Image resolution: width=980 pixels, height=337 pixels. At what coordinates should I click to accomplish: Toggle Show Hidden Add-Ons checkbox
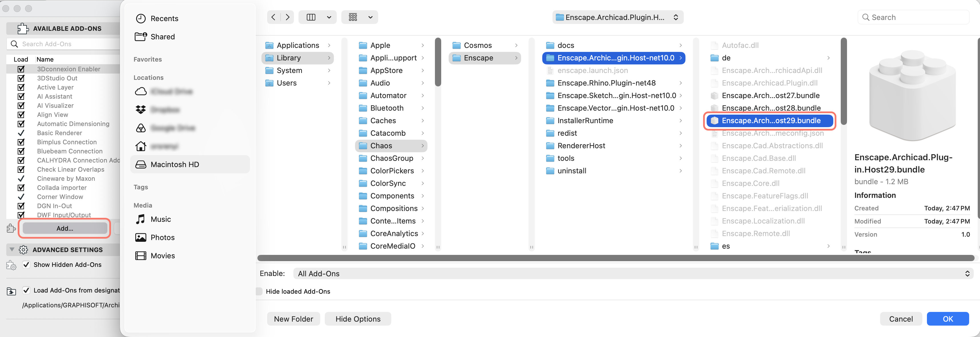click(26, 264)
